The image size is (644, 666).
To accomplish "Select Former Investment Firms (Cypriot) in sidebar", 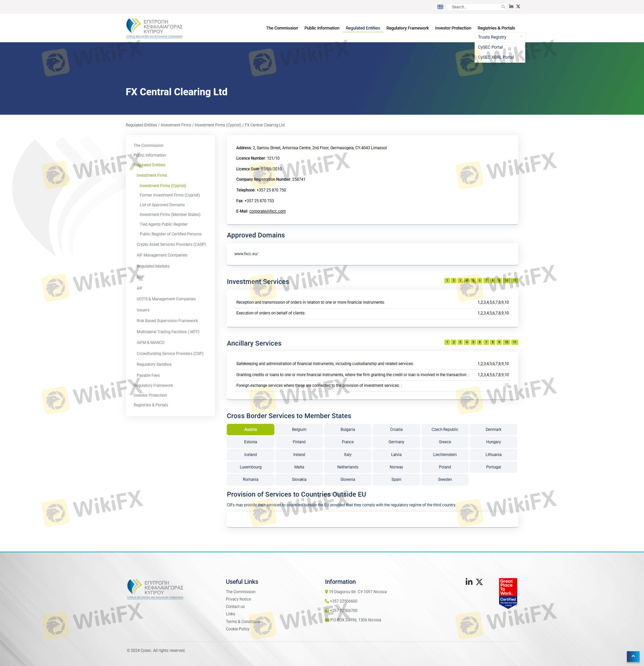I will [170, 195].
